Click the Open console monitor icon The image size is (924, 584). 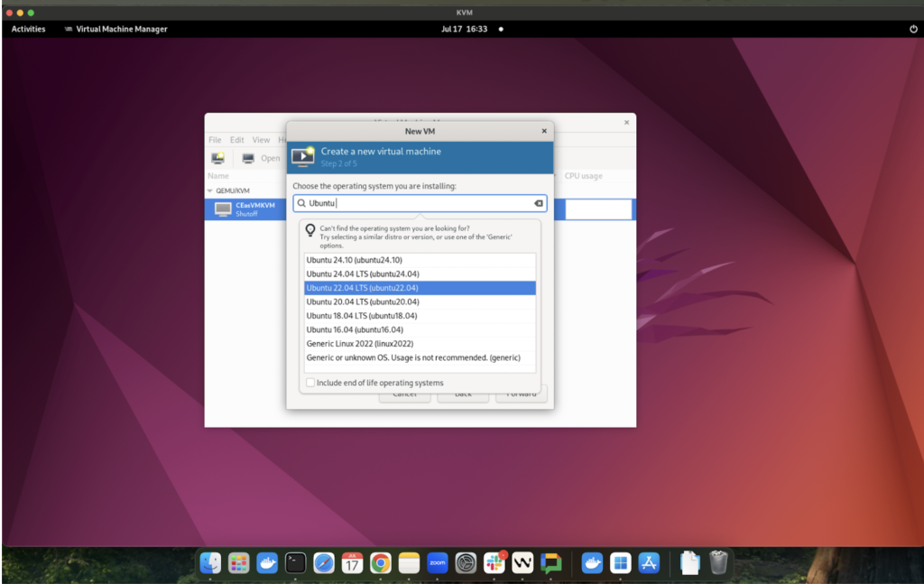pyautogui.click(x=248, y=158)
